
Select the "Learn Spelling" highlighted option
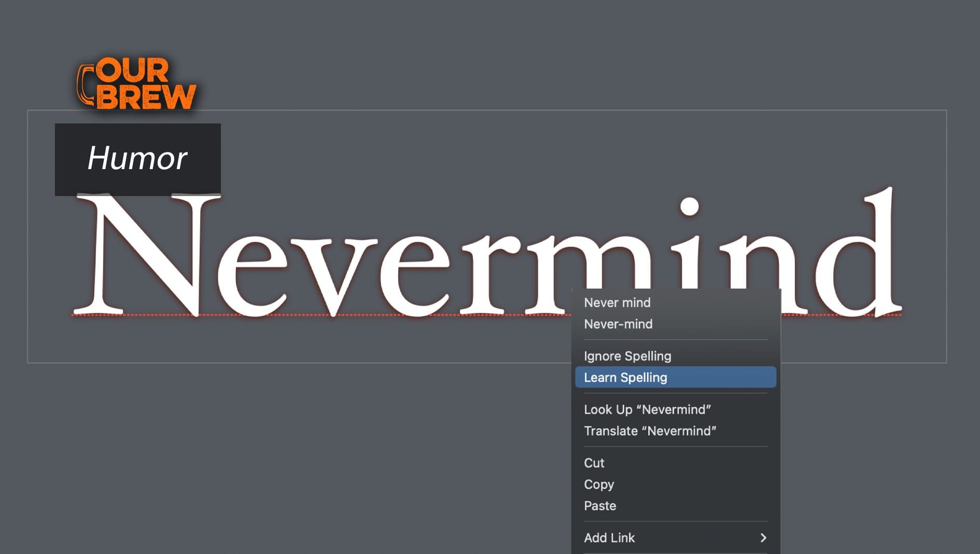tap(626, 377)
